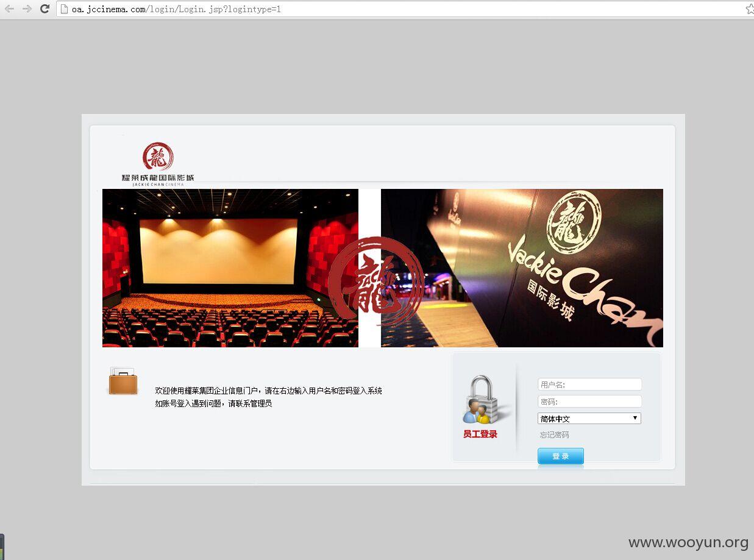The image size is (754, 560).
Task: Bookmark the page with star icon
Action: (x=750, y=9)
